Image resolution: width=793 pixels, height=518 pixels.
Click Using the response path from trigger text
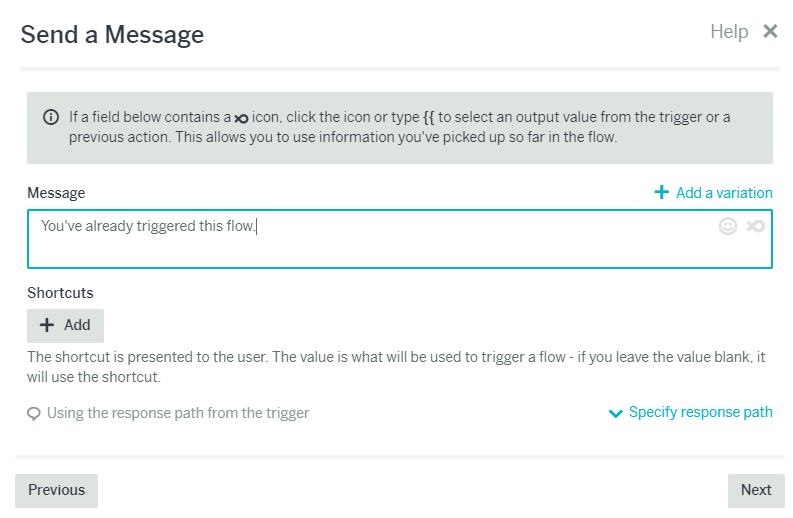pos(178,413)
